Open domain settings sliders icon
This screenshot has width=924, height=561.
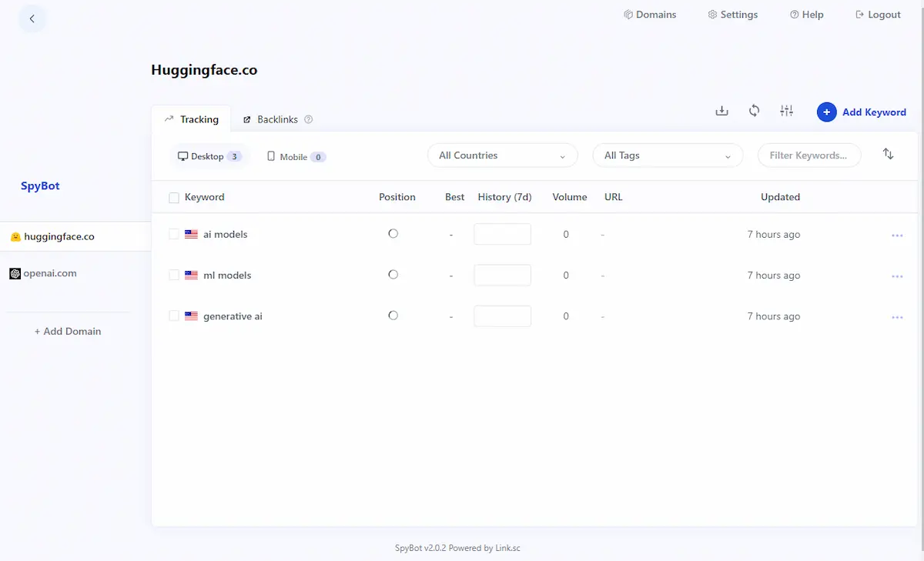coord(786,111)
